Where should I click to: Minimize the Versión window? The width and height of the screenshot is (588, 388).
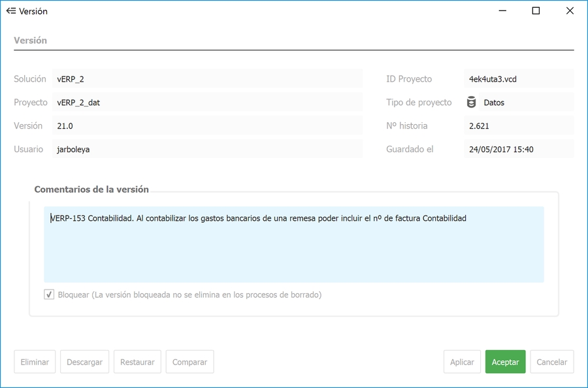point(502,11)
